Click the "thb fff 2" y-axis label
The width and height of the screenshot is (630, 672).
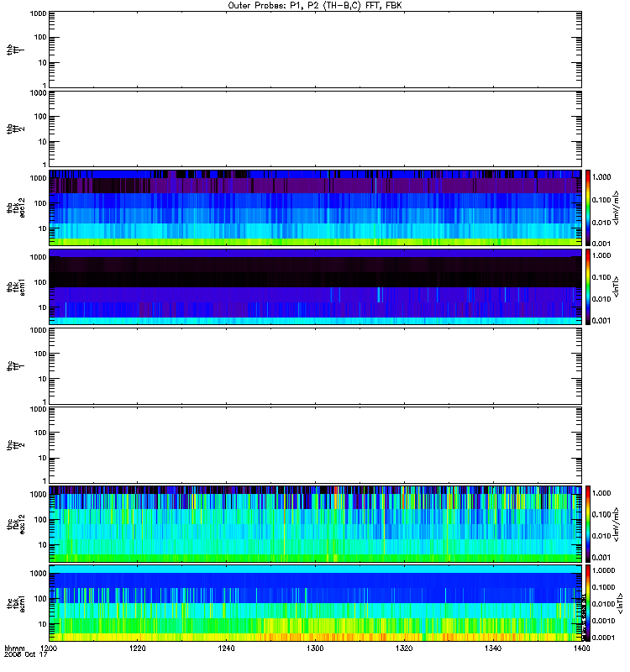[x=15, y=129]
